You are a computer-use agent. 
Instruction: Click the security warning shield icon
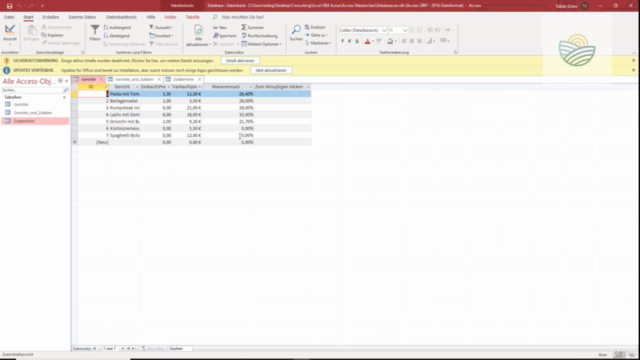tap(7, 60)
